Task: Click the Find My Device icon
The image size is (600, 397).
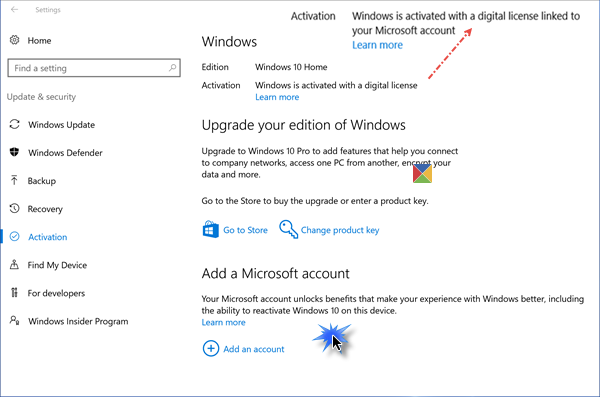Action: (15, 265)
